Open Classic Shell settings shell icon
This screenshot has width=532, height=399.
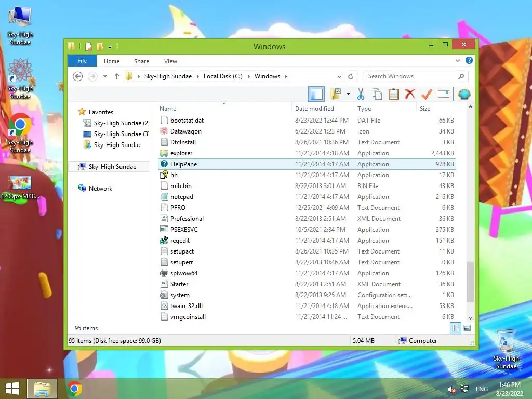coord(464,94)
